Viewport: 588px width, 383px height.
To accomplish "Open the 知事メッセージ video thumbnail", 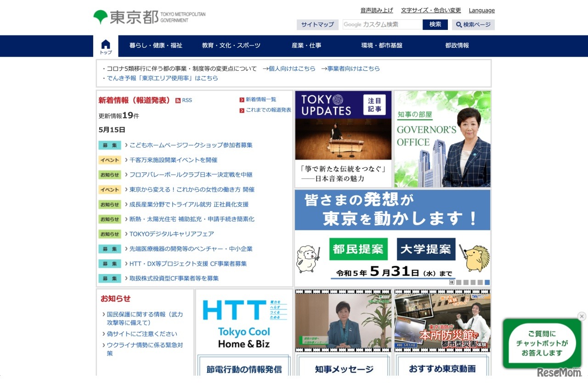I will click(x=343, y=321).
